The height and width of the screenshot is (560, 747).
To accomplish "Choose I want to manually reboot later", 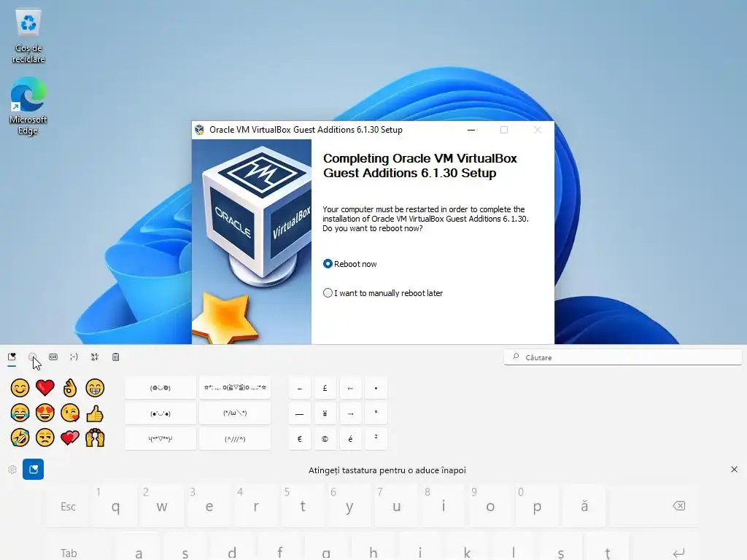I will pyautogui.click(x=383, y=293).
